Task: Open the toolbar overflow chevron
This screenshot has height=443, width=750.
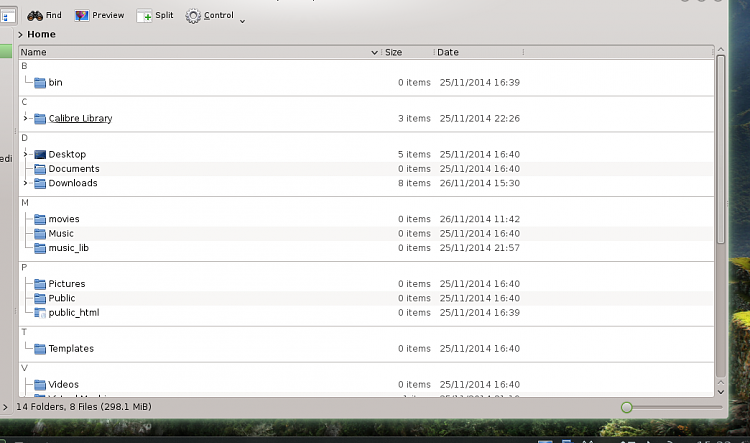Action: pos(243,21)
